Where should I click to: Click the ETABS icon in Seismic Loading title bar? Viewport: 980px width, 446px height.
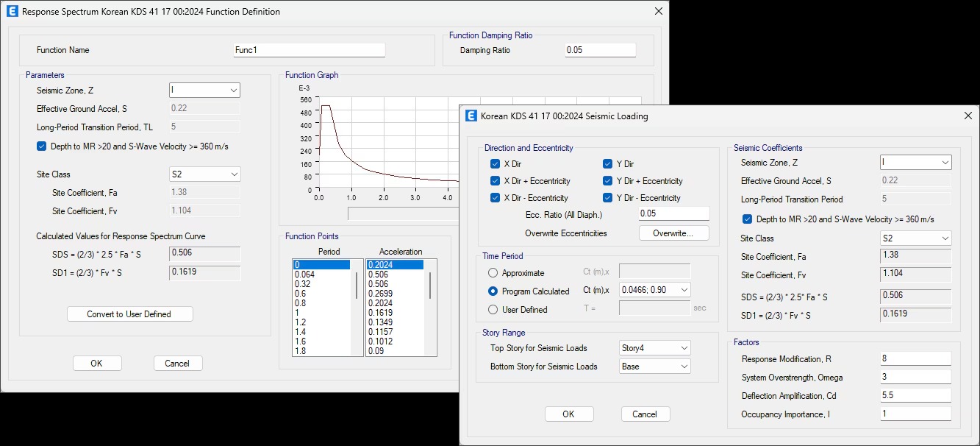[470, 116]
